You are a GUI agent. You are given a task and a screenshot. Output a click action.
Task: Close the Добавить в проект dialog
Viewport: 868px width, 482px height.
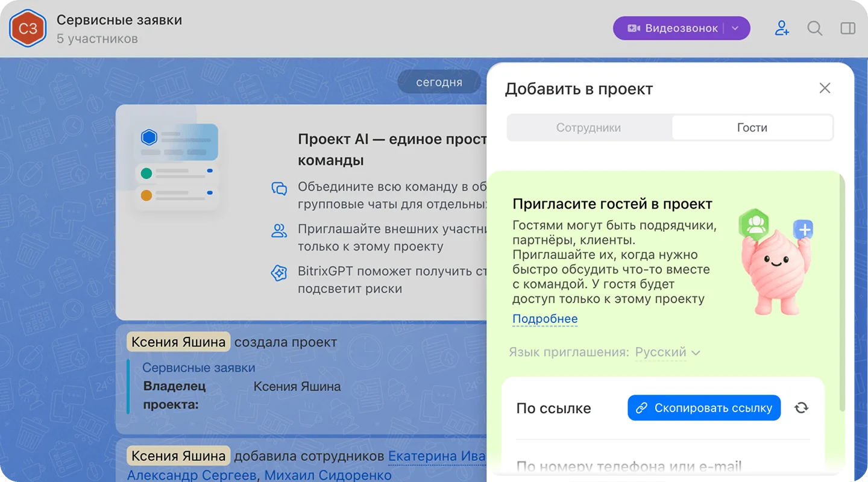pyautogui.click(x=825, y=88)
